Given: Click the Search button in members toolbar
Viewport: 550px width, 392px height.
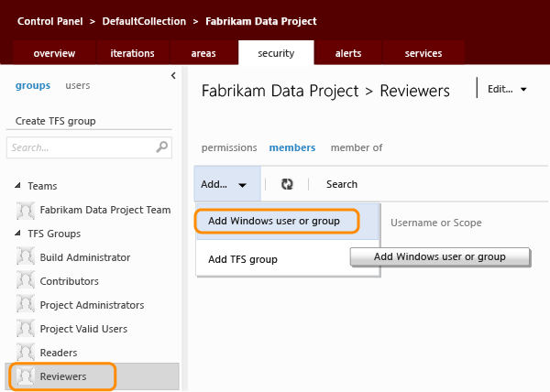Looking at the screenshot, I should 342,184.
